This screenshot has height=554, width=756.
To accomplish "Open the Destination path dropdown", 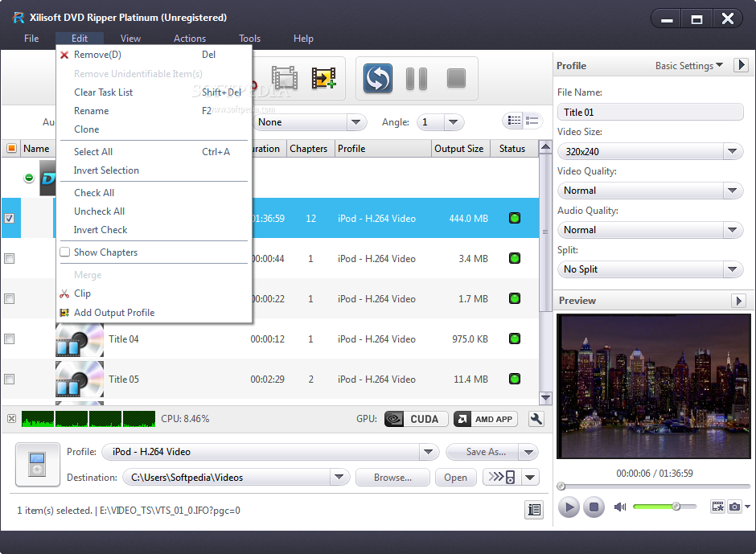I will [339, 478].
